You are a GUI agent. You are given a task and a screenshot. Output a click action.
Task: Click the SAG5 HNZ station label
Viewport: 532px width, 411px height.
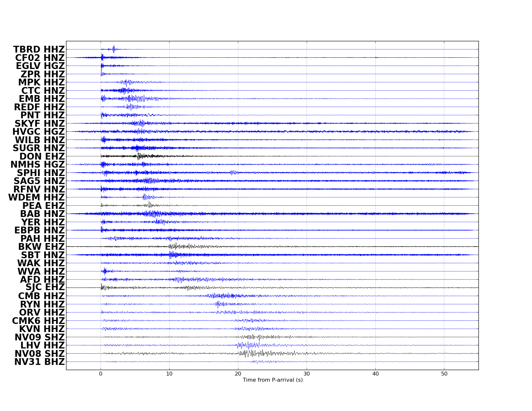tap(39, 181)
